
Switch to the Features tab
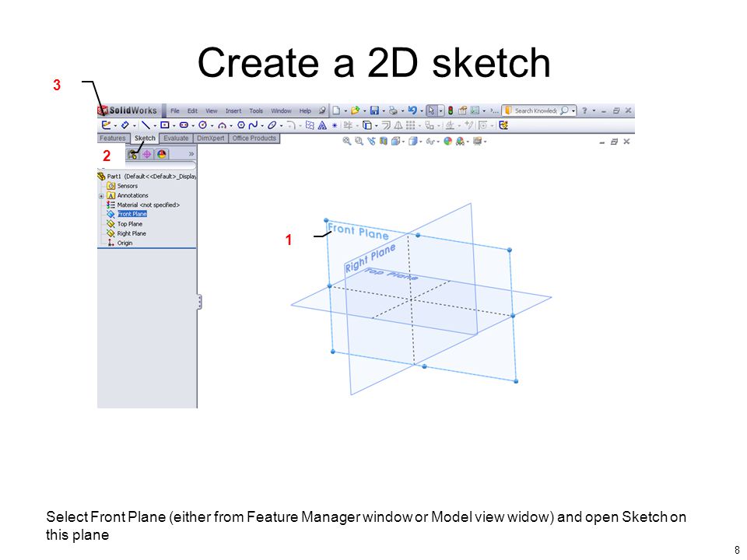pyautogui.click(x=112, y=138)
